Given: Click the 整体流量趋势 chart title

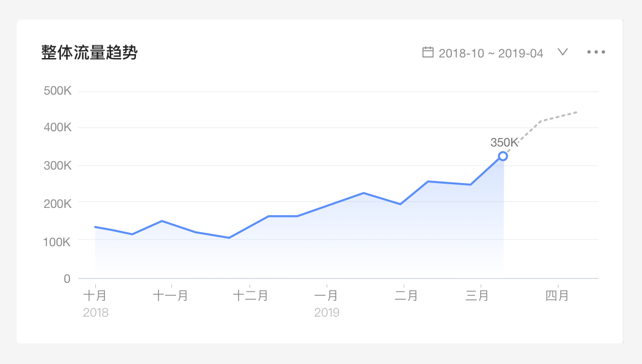Looking at the screenshot, I should tap(89, 52).
